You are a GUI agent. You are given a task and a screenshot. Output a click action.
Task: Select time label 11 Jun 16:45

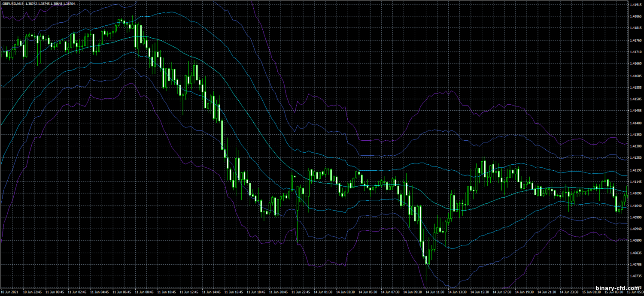[x=234, y=292]
